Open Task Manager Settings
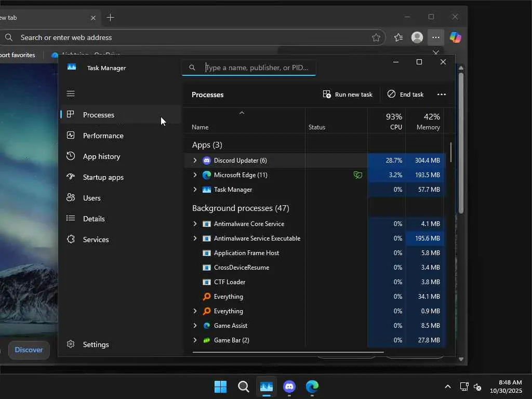The height and width of the screenshot is (399, 532). point(96,344)
